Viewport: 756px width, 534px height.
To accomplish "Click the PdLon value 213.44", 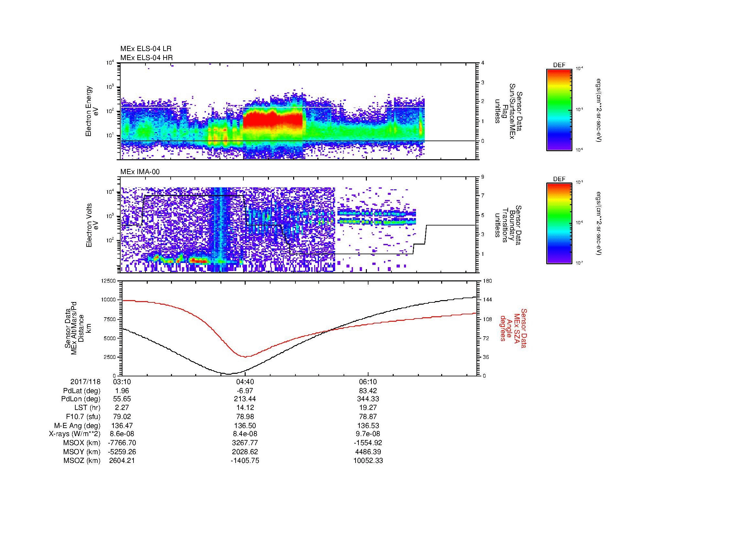I will (x=245, y=399).
